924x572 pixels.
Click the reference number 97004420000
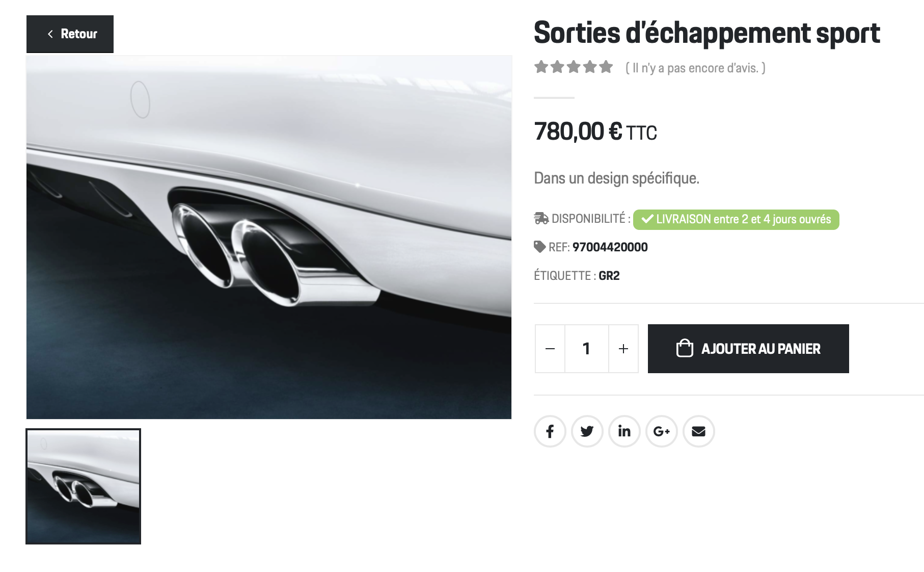pos(610,247)
